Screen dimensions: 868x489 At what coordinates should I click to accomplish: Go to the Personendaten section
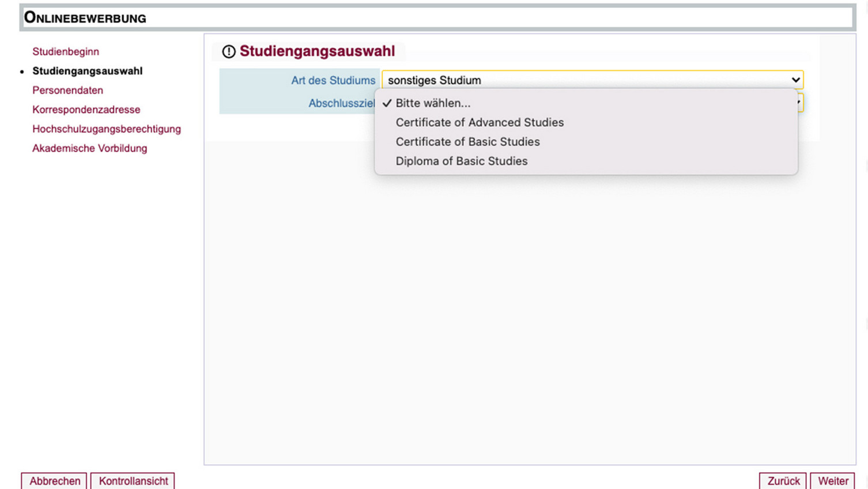[x=67, y=91]
